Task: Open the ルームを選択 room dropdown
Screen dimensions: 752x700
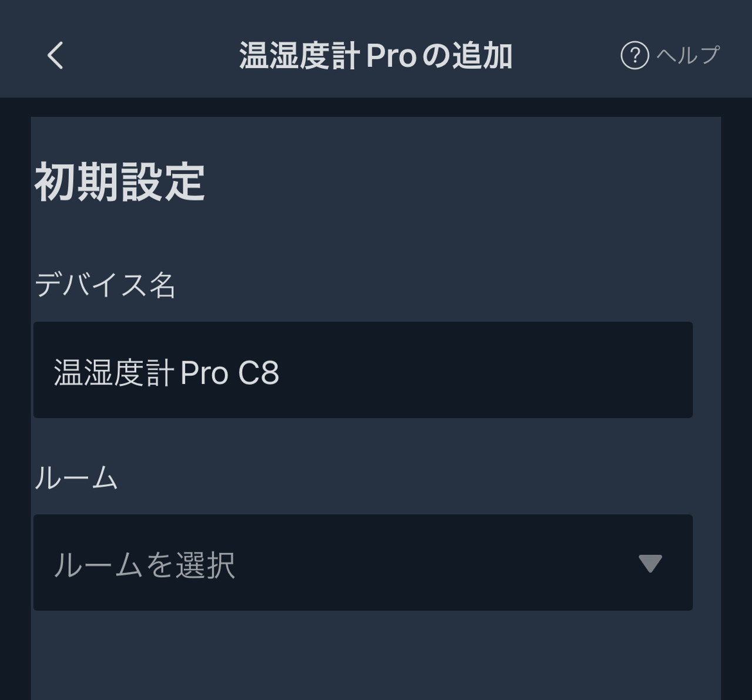Action: click(363, 563)
